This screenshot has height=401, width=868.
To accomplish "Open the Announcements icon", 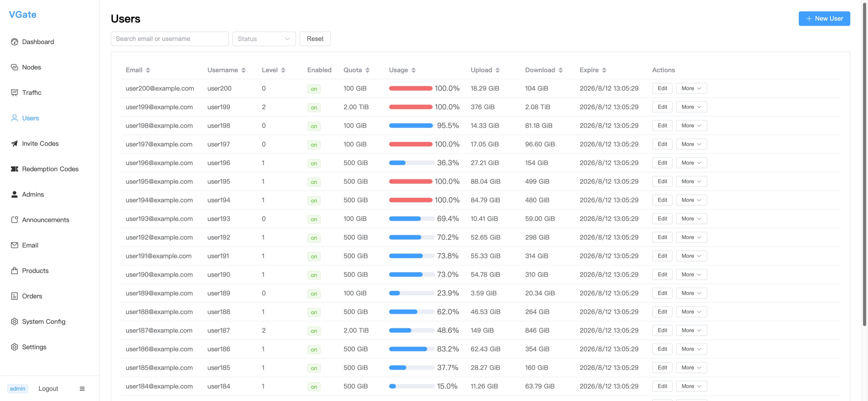I will [x=14, y=220].
